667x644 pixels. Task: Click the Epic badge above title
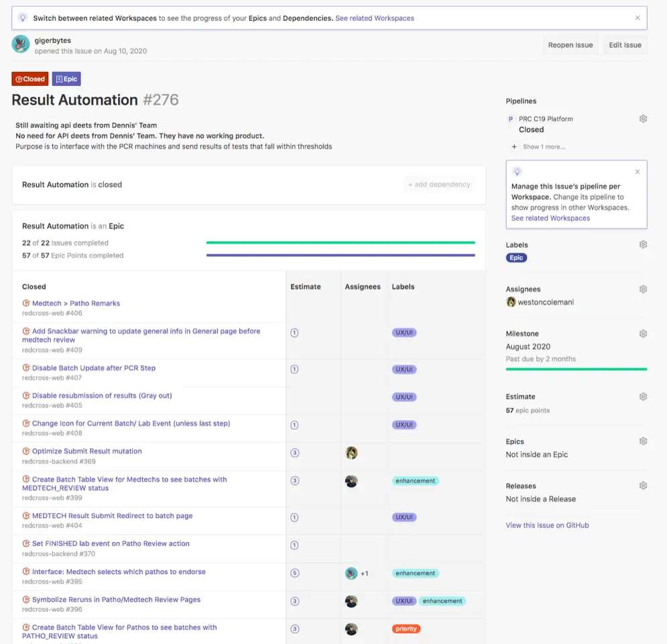[x=66, y=78]
